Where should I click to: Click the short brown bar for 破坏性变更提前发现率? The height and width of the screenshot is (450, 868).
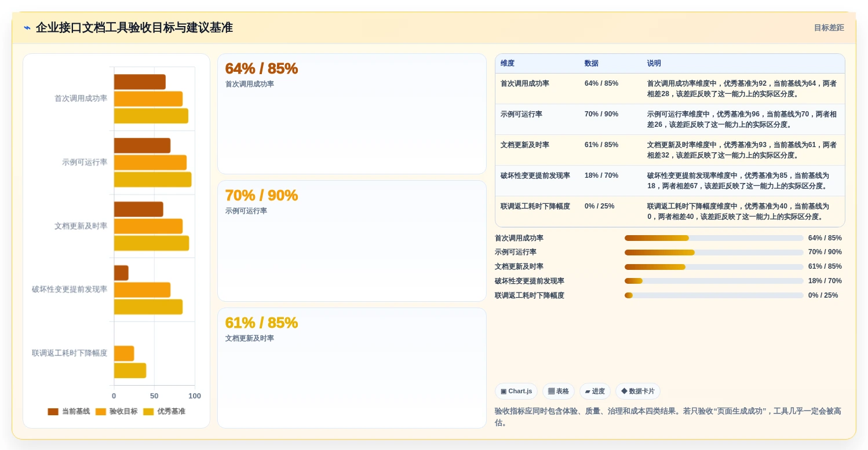121,273
